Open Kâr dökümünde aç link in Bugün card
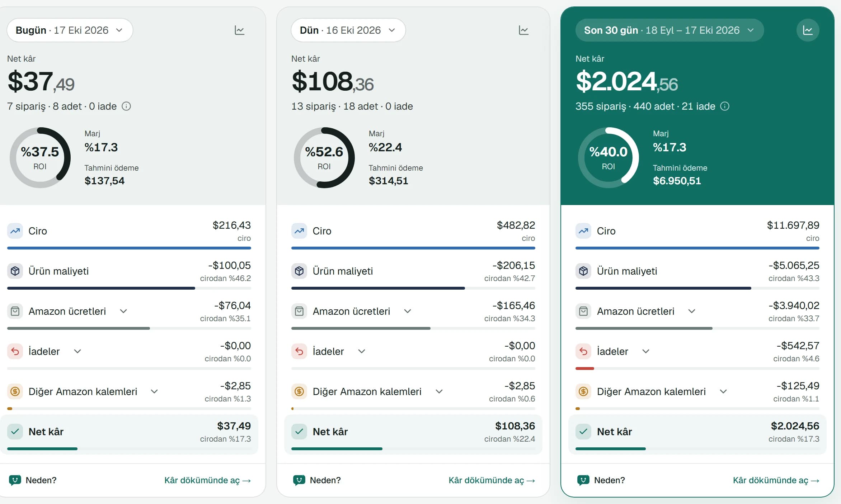 click(x=208, y=480)
